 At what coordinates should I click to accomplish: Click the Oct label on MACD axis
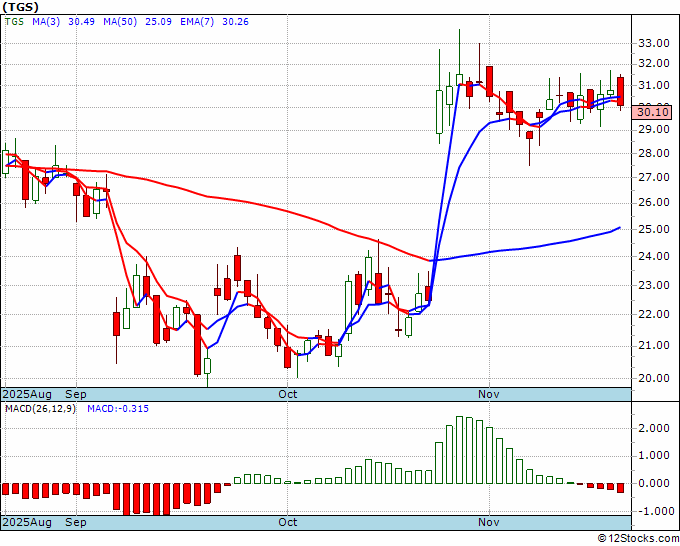click(x=288, y=522)
